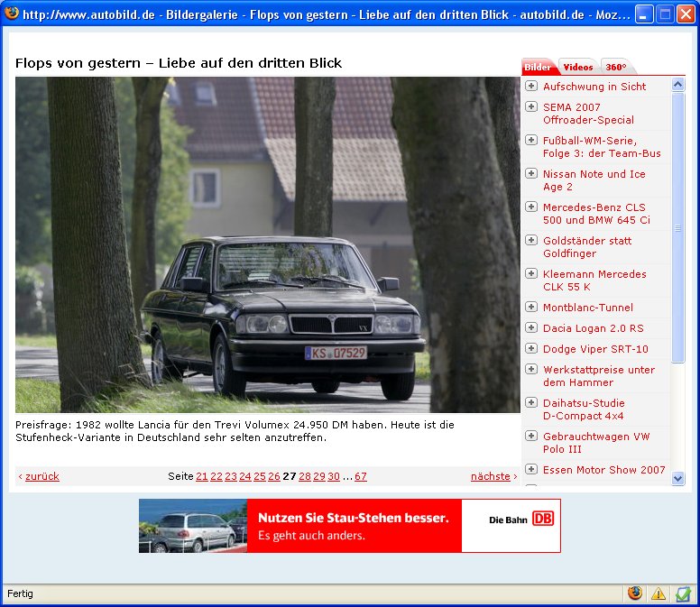
Task: Go back with the 'zurück' link
Action: coord(42,476)
